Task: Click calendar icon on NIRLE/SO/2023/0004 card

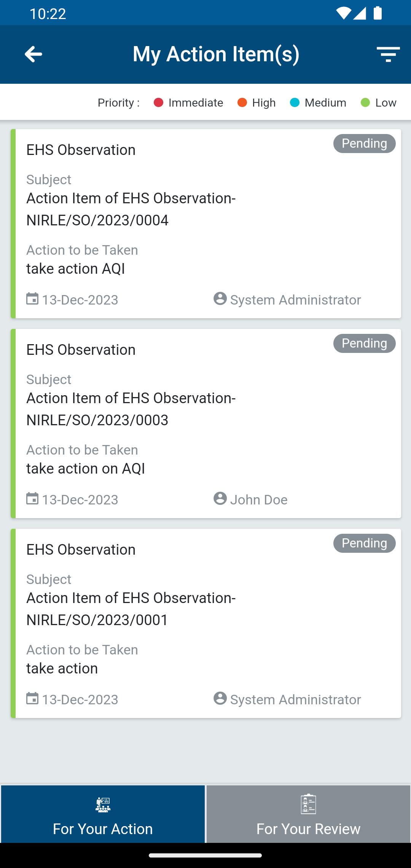Action: coord(32,299)
